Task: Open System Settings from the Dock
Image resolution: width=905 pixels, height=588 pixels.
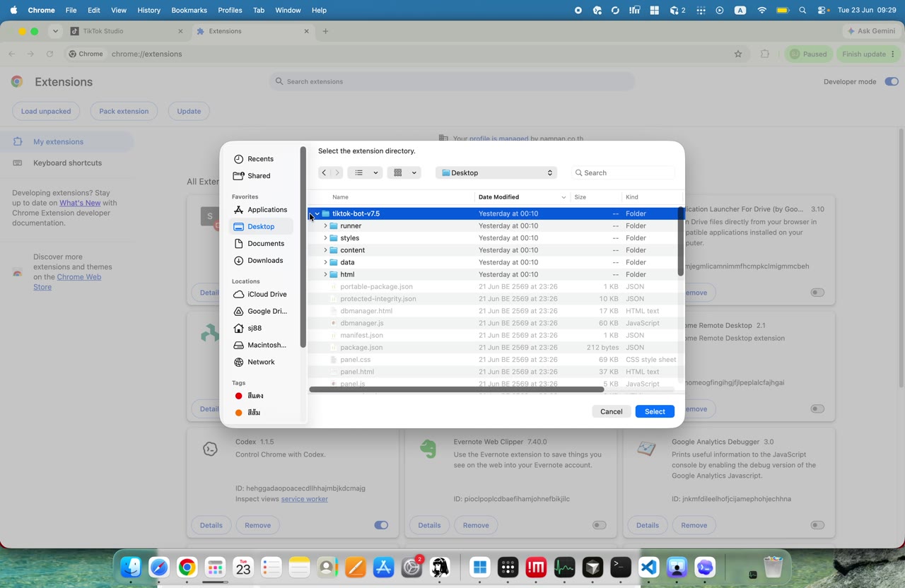Action: [x=411, y=567]
